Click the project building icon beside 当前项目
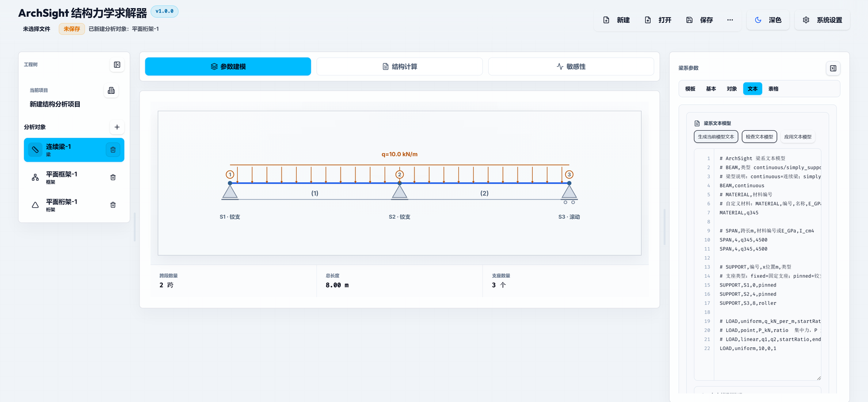Image resolution: width=868 pixels, height=402 pixels. pos(111,91)
